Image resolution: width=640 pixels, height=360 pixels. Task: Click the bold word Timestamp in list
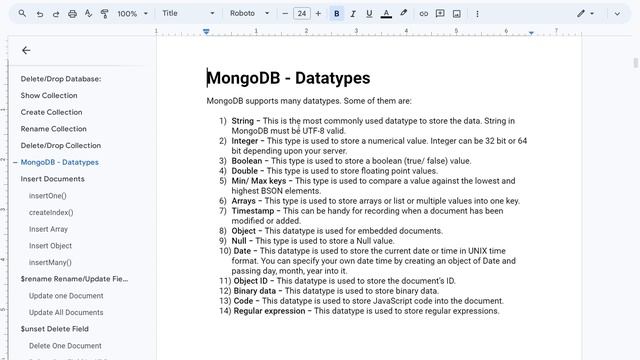pyautogui.click(x=253, y=211)
